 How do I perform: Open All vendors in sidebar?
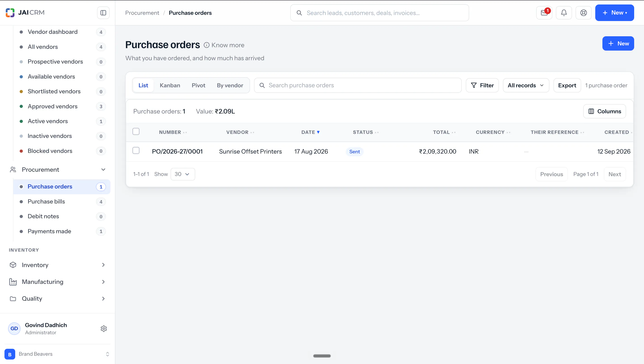click(x=62, y=47)
